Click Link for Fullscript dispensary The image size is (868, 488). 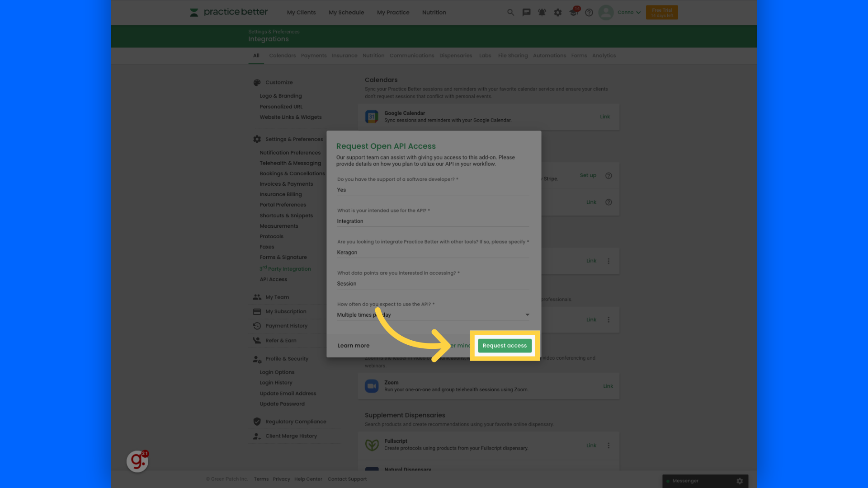591,446
